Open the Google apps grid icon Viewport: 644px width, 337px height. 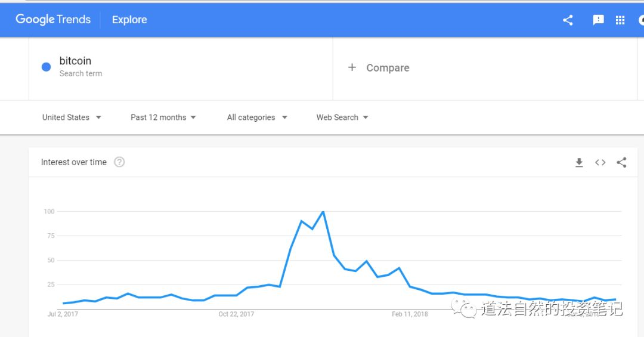point(620,20)
